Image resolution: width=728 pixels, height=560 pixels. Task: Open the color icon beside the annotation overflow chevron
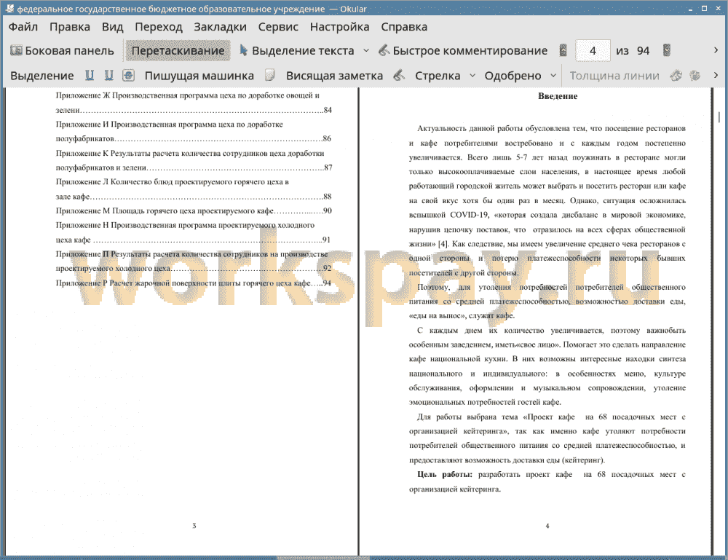[x=695, y=75]
